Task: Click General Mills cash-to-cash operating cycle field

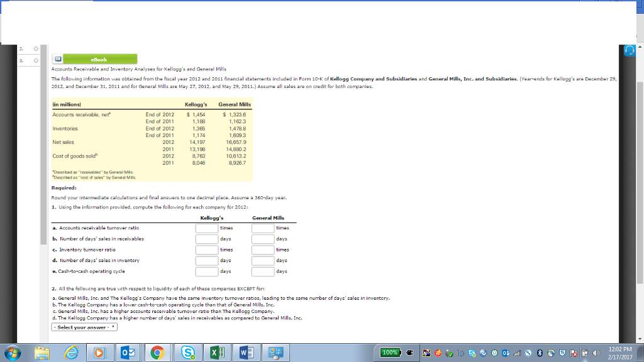Action: point(263,271)
